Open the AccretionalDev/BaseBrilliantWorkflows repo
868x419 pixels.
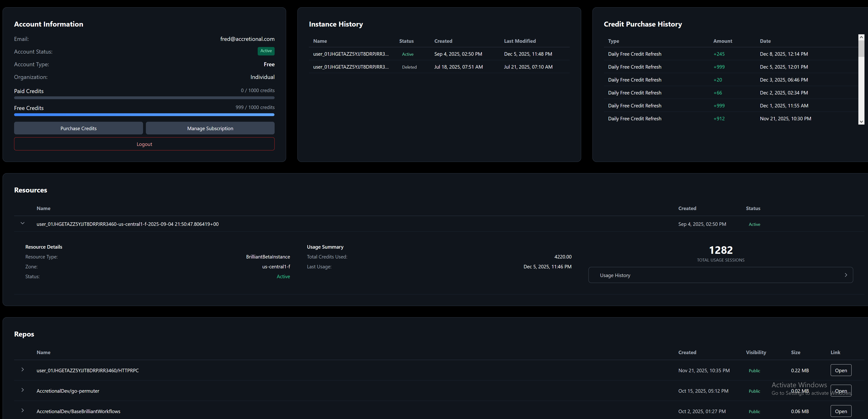coord(841,411)
